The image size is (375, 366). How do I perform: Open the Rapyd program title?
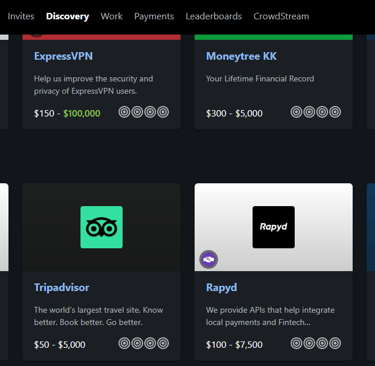pyautogui.click(x=222, y=287)
